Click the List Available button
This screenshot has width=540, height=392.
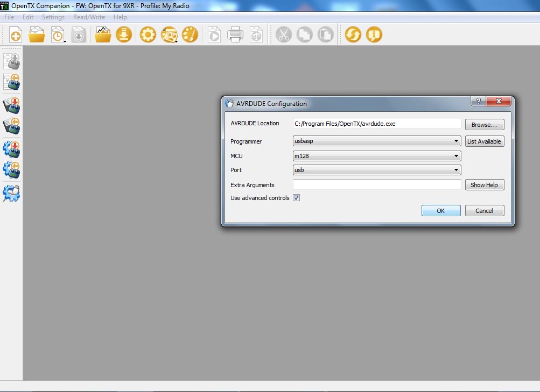tap(485, 141)
